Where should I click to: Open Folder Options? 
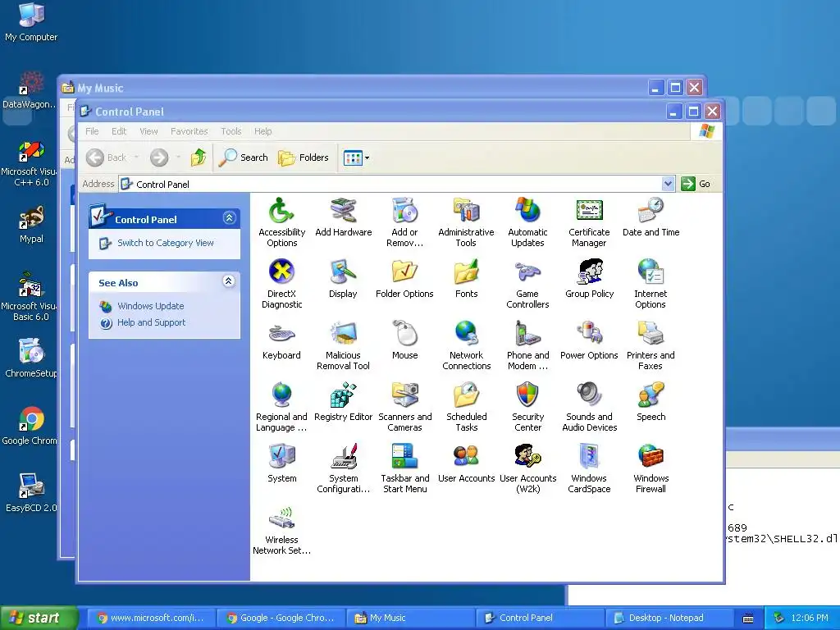(405, 279)
